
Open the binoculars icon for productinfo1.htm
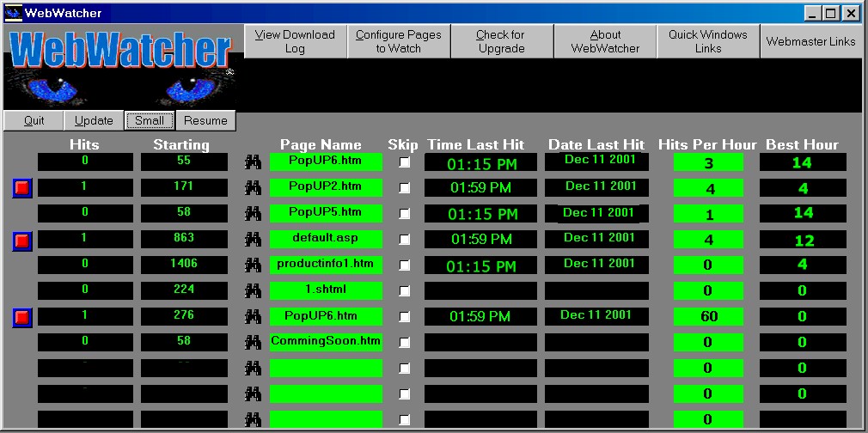pyautogui.click(x=253, y=265)
